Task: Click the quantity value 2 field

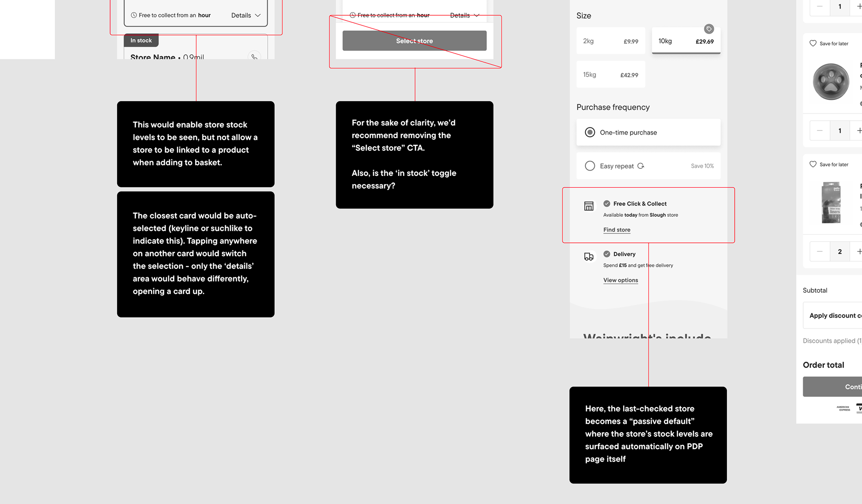Action: click(x=840, y=252)
